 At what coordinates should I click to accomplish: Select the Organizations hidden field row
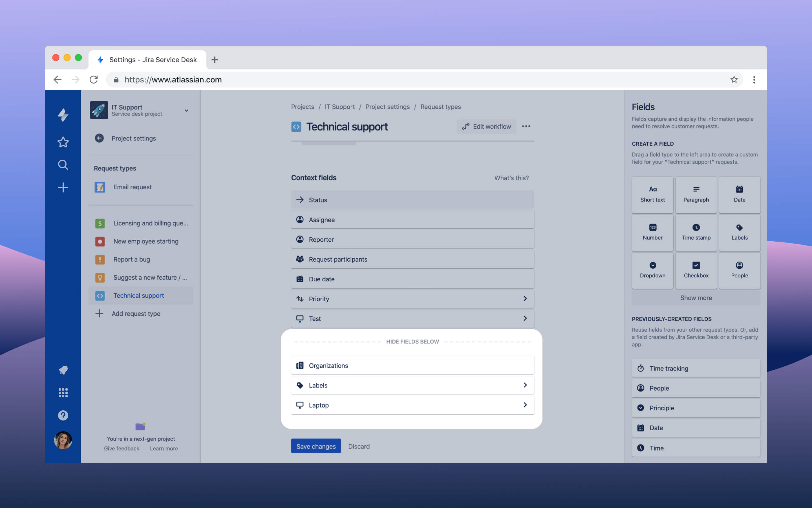click(412, 365)
